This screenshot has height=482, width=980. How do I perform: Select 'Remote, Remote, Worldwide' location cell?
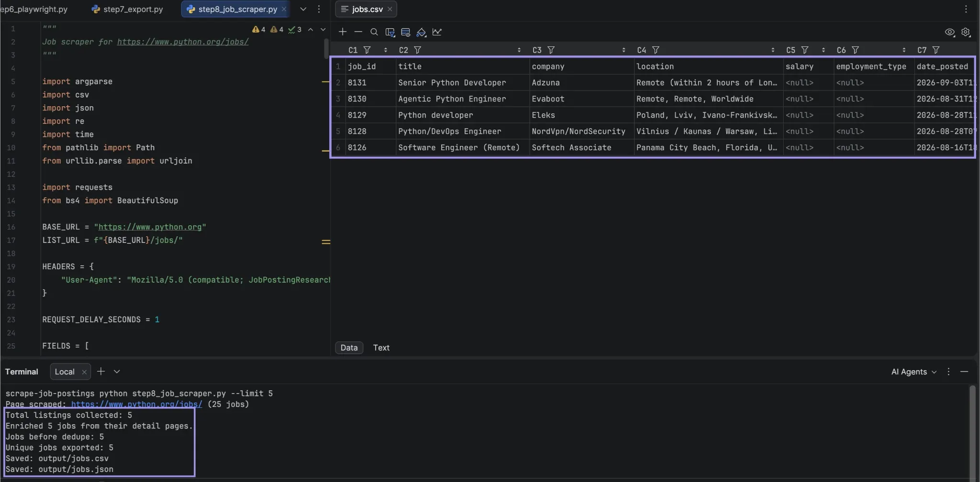click(x=709, y=99)
